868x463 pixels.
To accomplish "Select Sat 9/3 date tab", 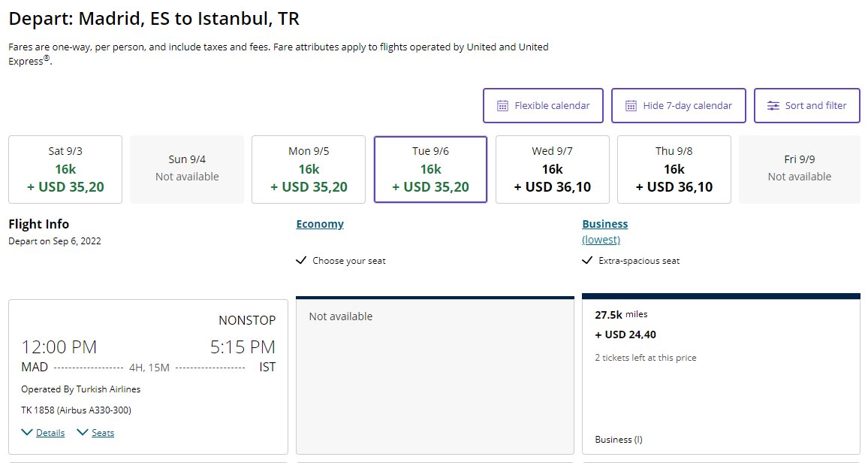I will [x=65, y=169].
